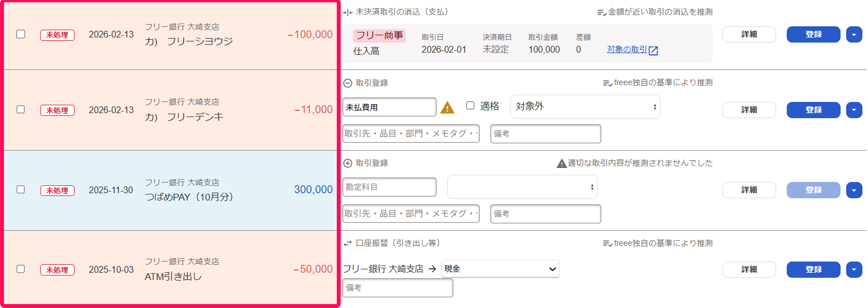Click the 口座振替 transfer arrows icon
Viewport: 868px width, 308px height.
pyautogui.click(x=347, y=243)
